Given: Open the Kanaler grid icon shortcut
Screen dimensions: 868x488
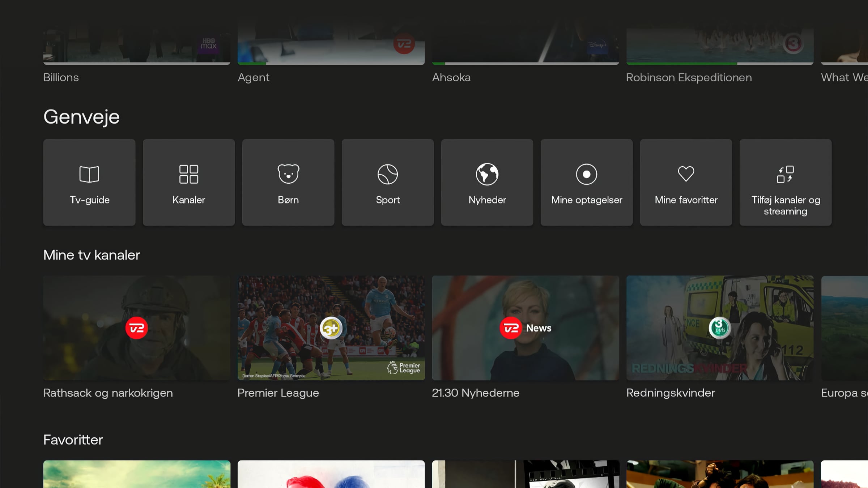Looking at the screenshot, I should (x=189, y=174).
